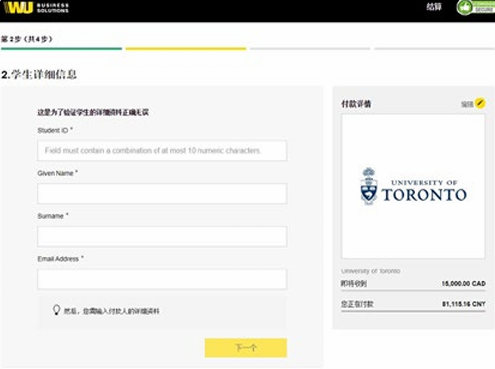This screenshot has height=369, width=495.
Task: Click the third grey progress step bar
Action: point(310,49)
